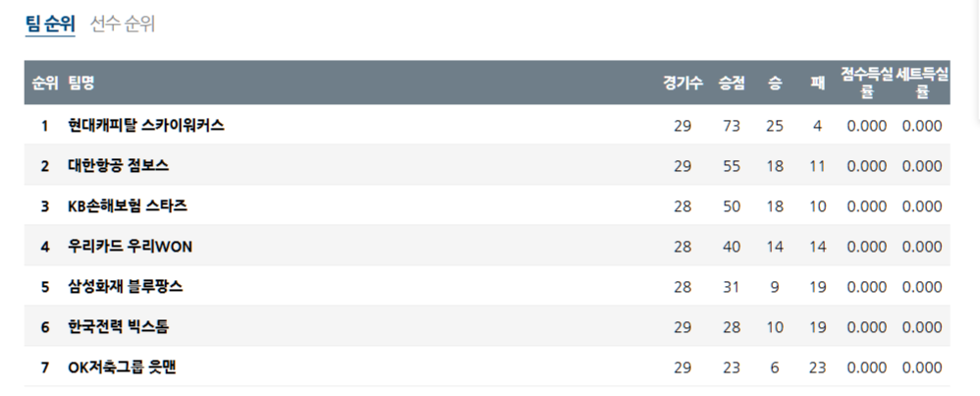Viewport: 980px width, 396px height.
Task: Sort by the 승점 column header
Action: pos(732,84)
